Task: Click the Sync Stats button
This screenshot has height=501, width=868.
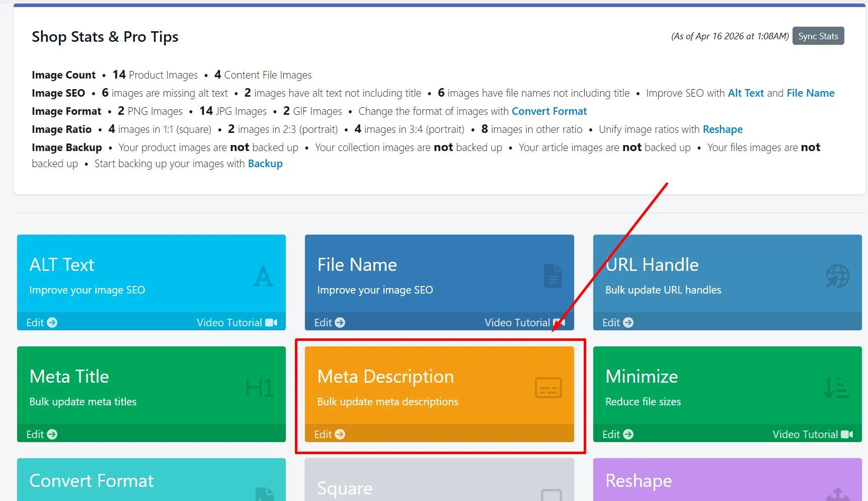Action: 818,36
